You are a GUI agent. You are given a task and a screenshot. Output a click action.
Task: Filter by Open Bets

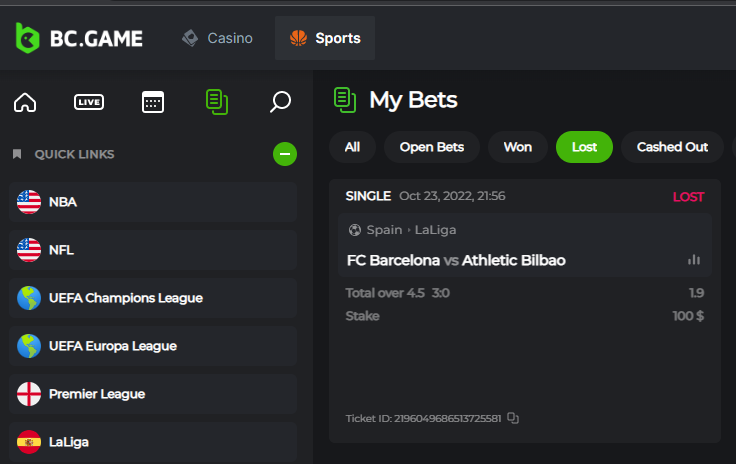point(432,147)
